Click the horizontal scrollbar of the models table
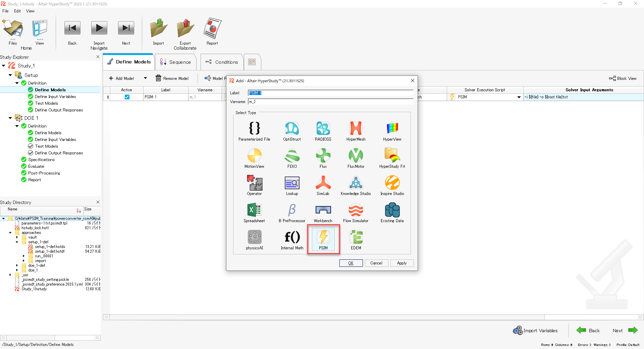644x349 pixels. click(x=327, y=317)
